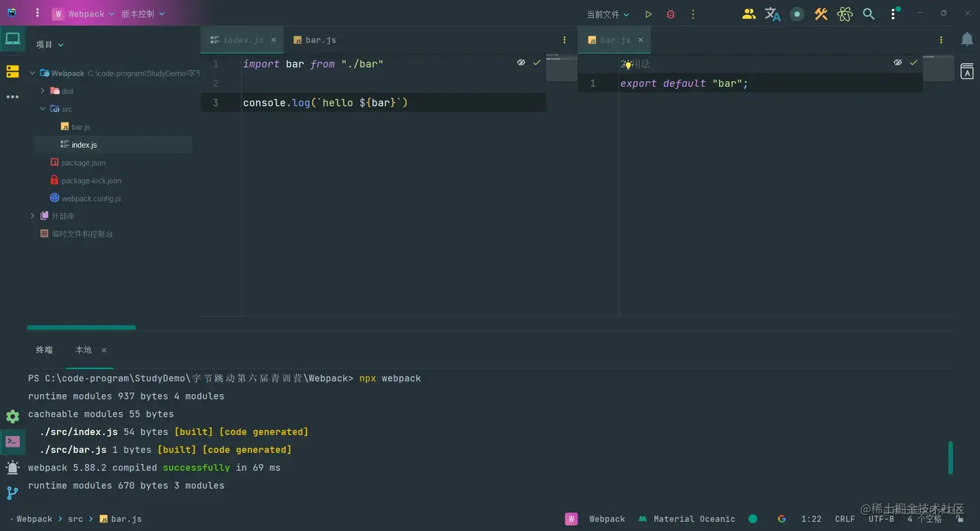This screenshot has width=980, height=531.
Task: Open the 项目 view selector dropdown
Action: (50, 45)
